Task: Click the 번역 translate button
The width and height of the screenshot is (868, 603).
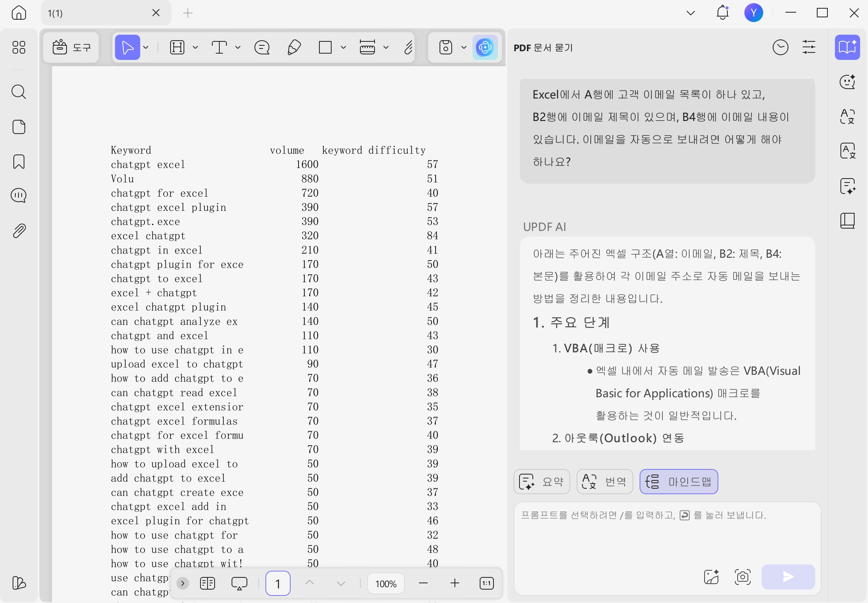Action: [x=605, y=482]
